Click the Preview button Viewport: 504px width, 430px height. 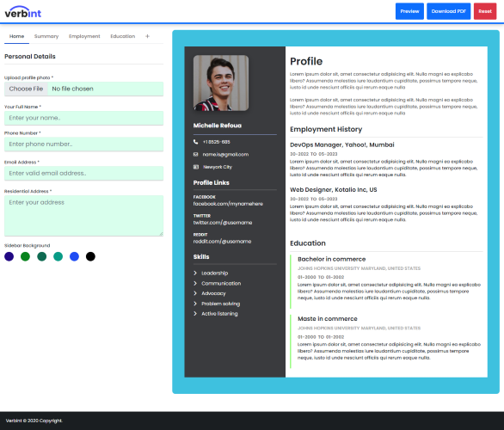pos(409,11)
